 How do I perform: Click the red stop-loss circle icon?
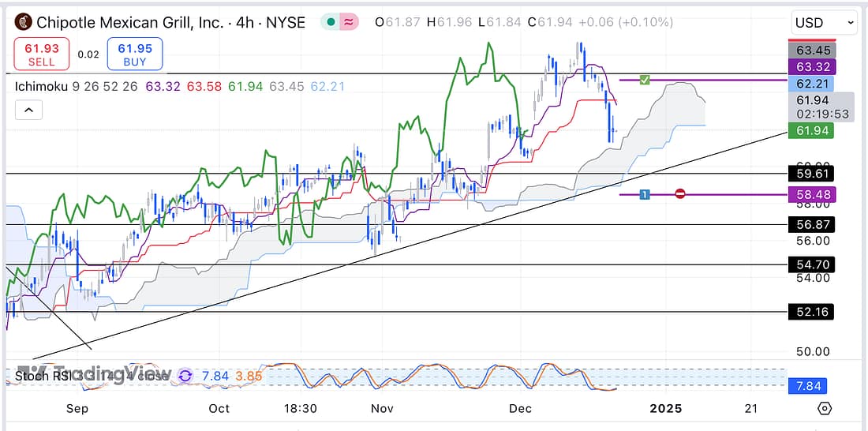tap(680, 193)
